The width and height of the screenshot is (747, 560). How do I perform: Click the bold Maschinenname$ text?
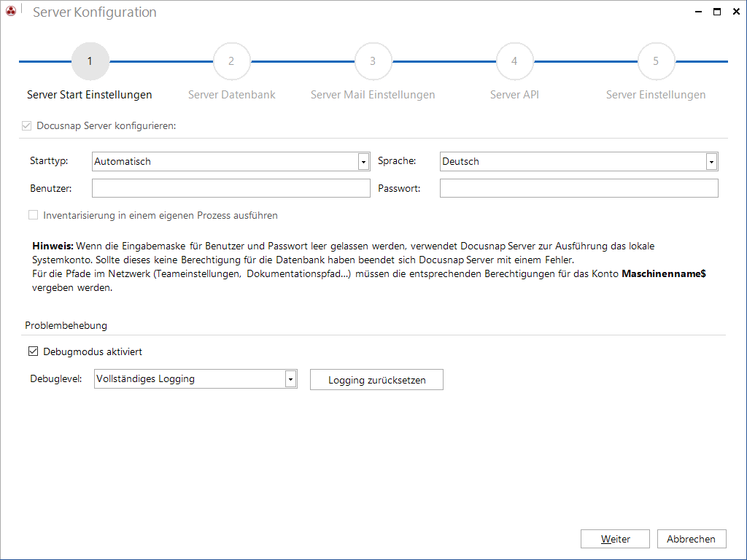pos(664,274)
